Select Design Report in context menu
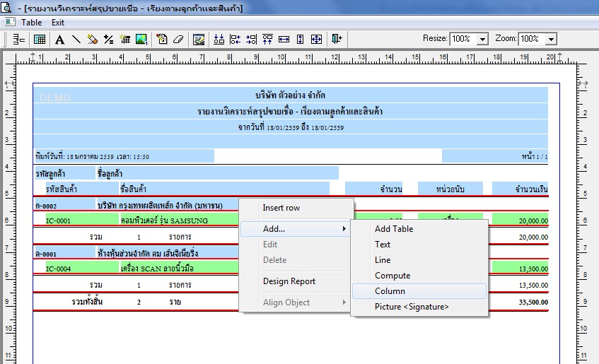 289,281
